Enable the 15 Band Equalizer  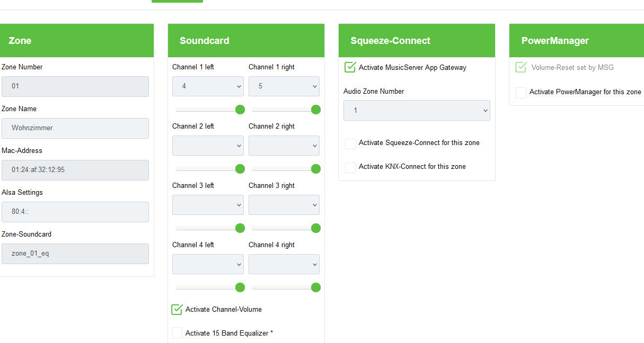click(x=177, y=333)
